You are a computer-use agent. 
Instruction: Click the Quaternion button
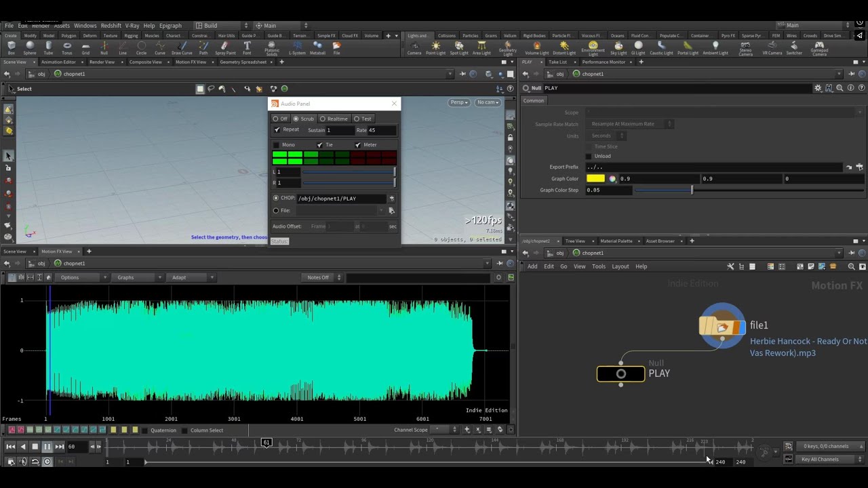tap(163, 430)
